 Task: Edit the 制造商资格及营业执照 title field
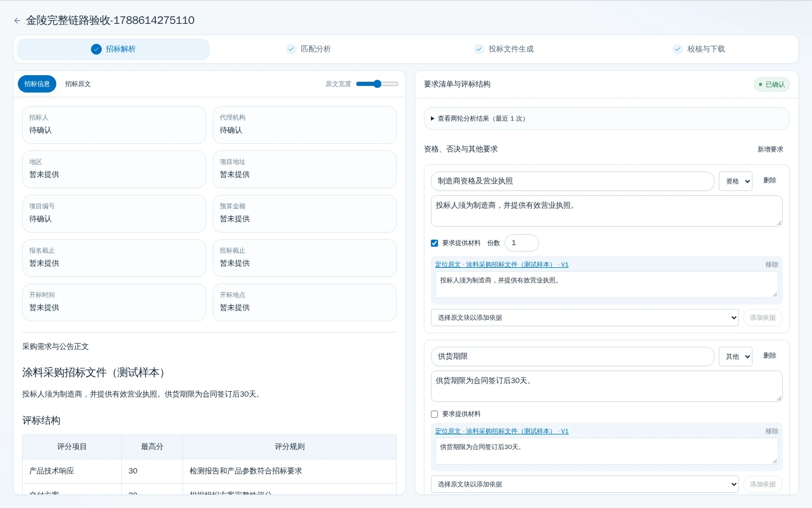tap(572, 181)
